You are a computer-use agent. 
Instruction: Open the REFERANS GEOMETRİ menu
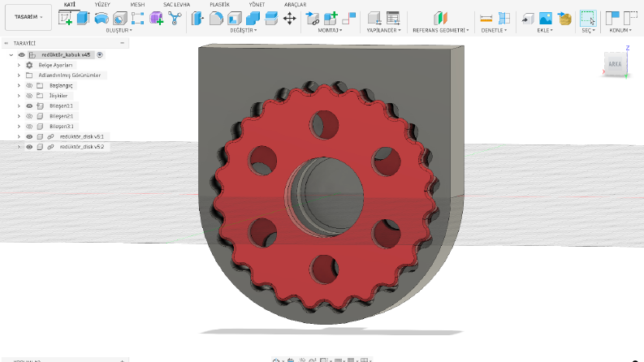click(441, 30)
